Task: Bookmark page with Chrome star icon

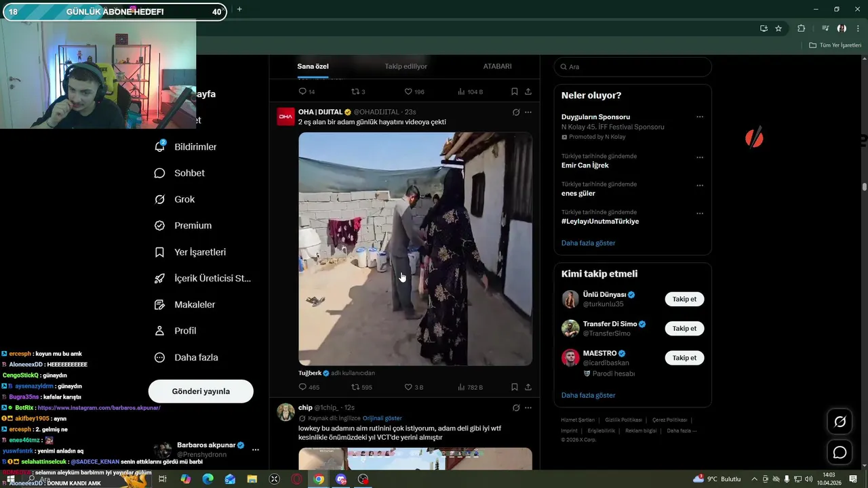Action: (x=778, y=28)
